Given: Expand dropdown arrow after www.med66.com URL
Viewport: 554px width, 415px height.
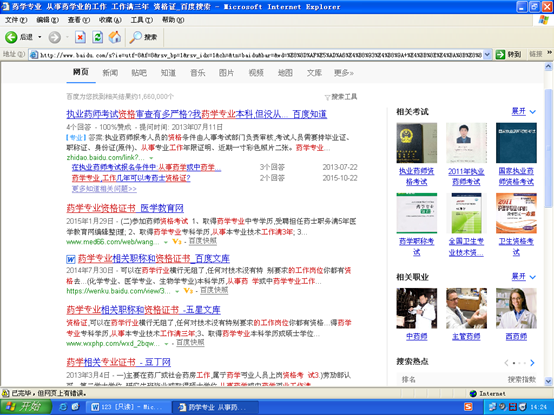Looking at the screenshot, I should (166, 242).
